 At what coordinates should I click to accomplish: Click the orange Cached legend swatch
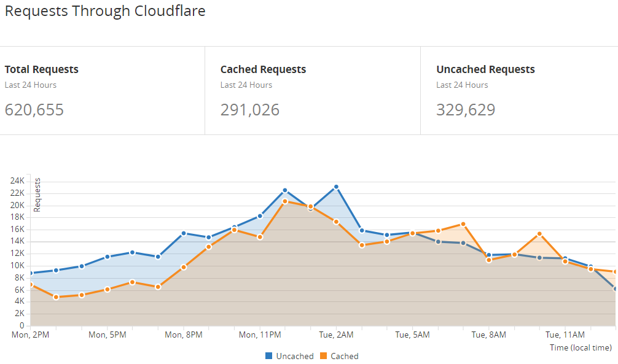coord(323,356)
